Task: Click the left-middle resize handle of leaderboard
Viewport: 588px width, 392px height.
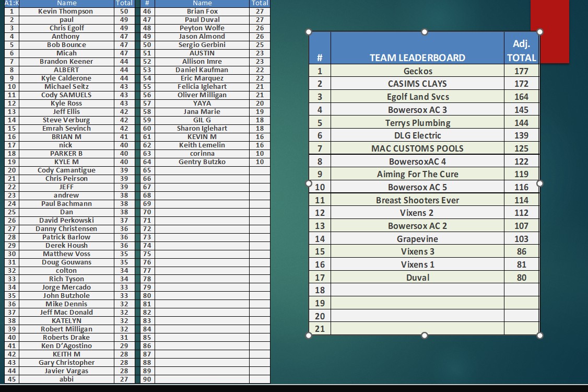Action: coord(309,183)
